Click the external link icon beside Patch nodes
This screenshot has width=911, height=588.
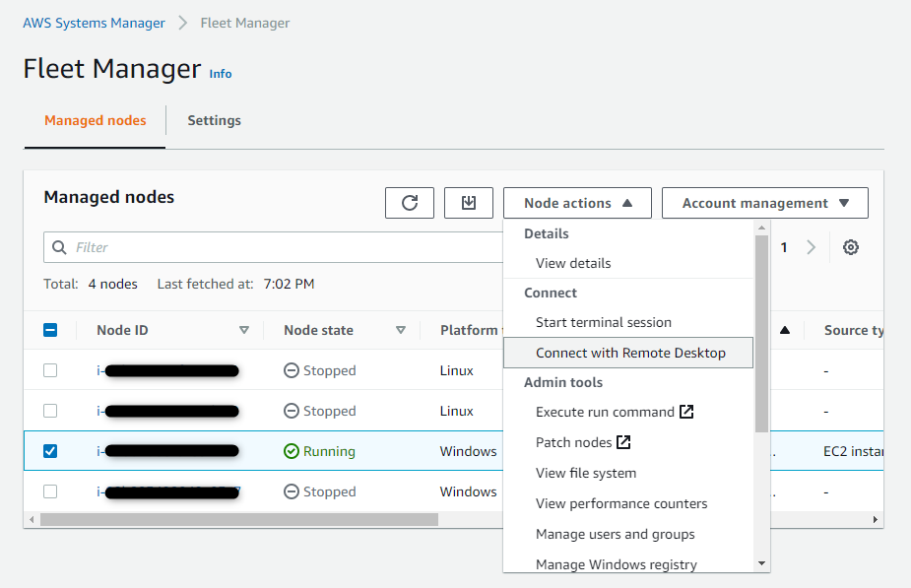click(623, 442)
